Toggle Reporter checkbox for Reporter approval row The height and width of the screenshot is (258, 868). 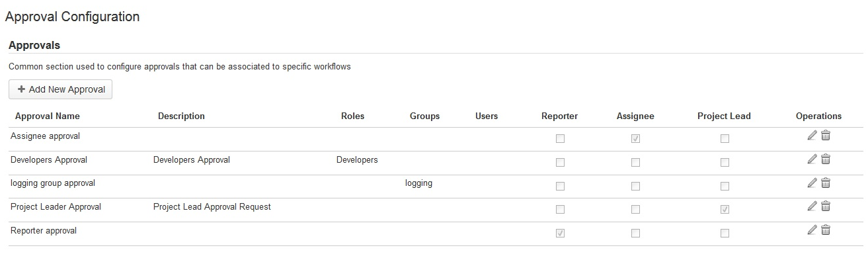coord(560,234)
